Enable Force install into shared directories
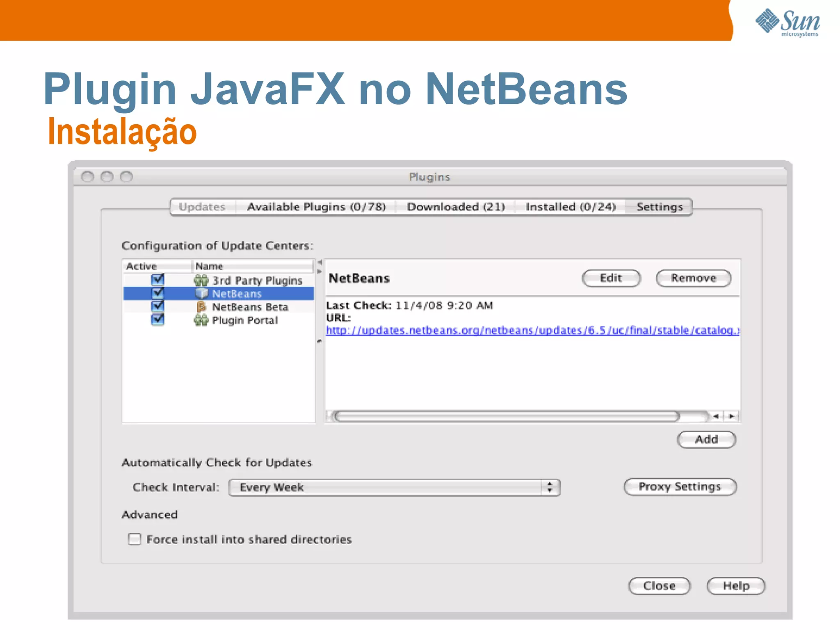 click(x=135, y=539)
